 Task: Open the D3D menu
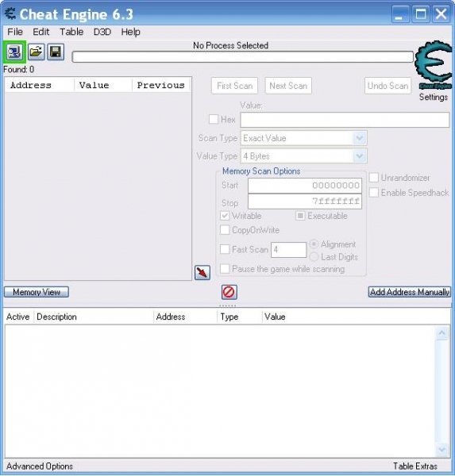click(x=102, y=32)
